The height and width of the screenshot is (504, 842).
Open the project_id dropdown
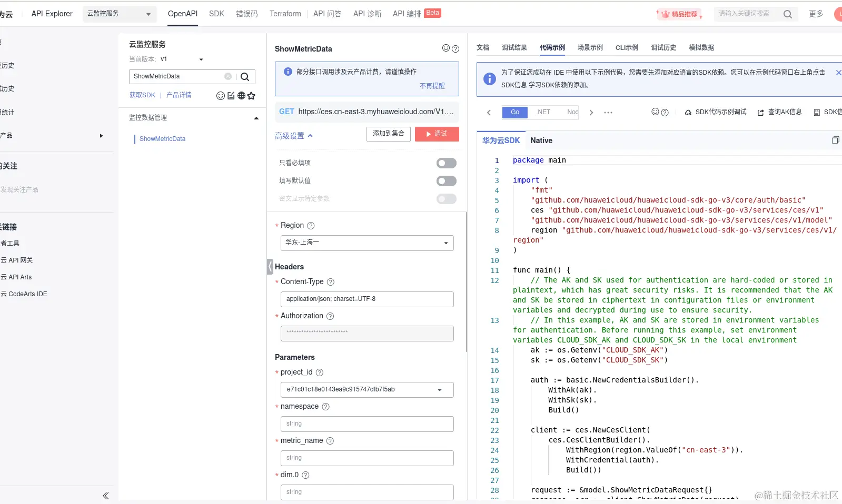tap(367, 390)
